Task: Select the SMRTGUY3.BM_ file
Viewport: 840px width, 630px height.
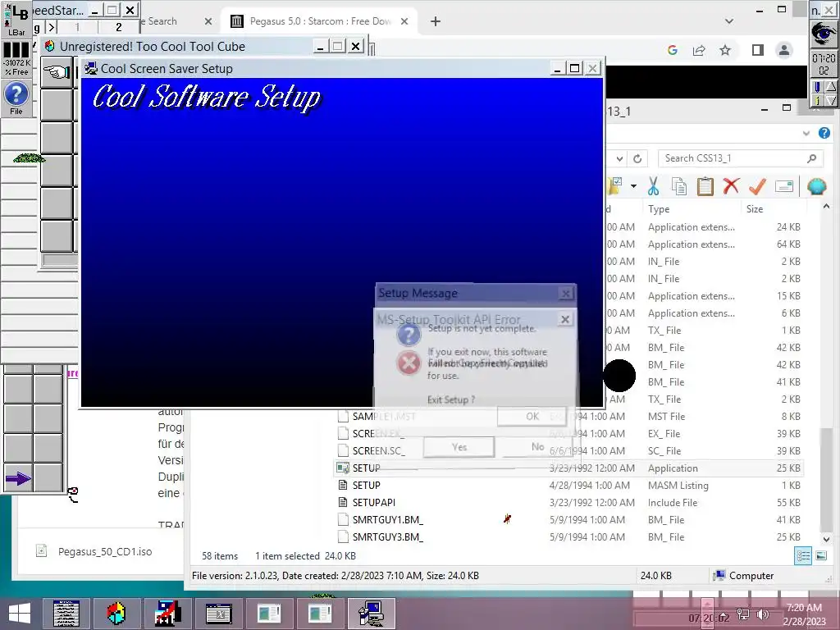Action: click(568, 536)
